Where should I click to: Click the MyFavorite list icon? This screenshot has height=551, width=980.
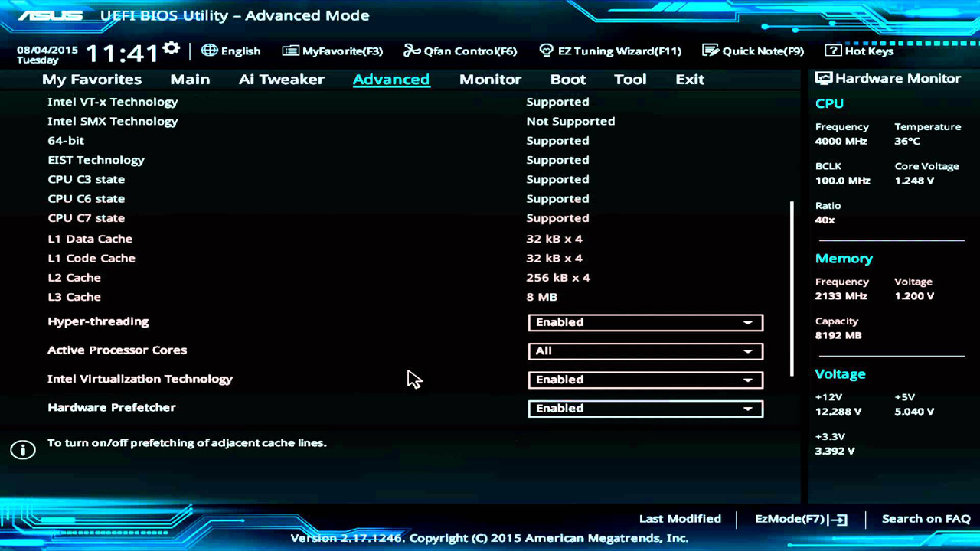click(290, 51)
